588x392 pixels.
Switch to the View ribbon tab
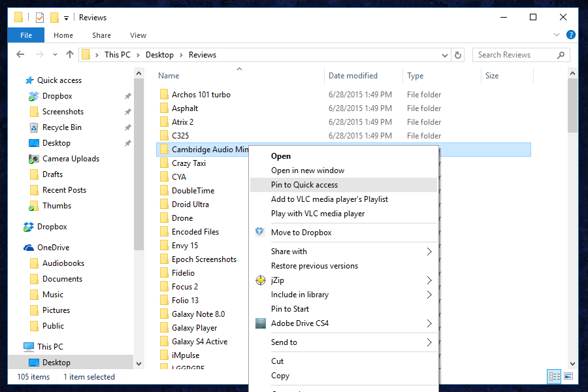pos(138,35)
